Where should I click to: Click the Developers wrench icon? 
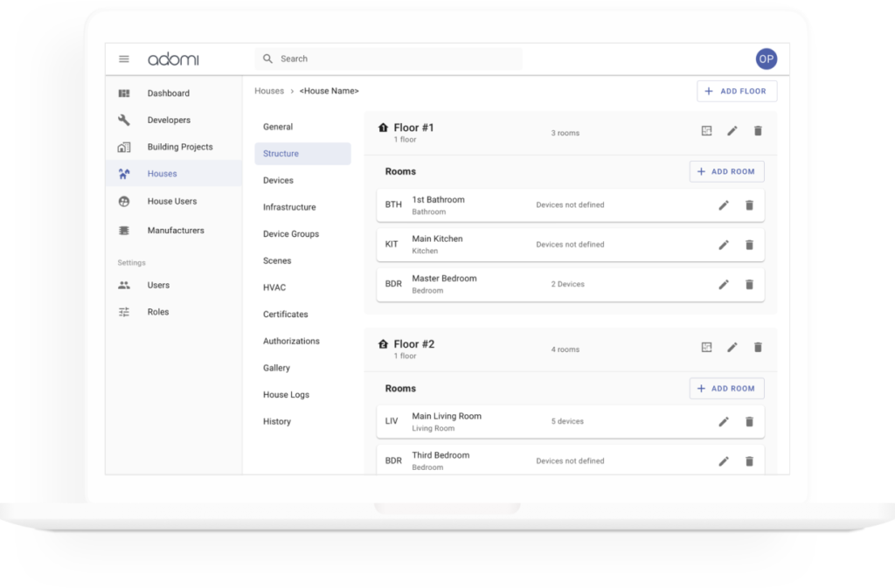tap(124, 120)
